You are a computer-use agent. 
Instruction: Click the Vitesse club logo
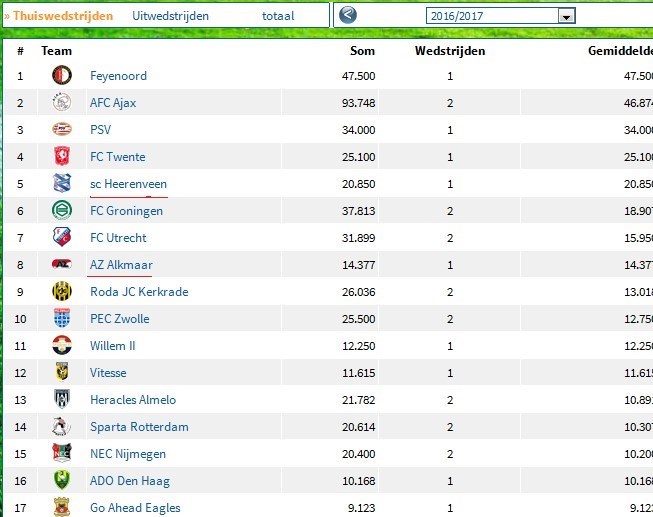62,373
